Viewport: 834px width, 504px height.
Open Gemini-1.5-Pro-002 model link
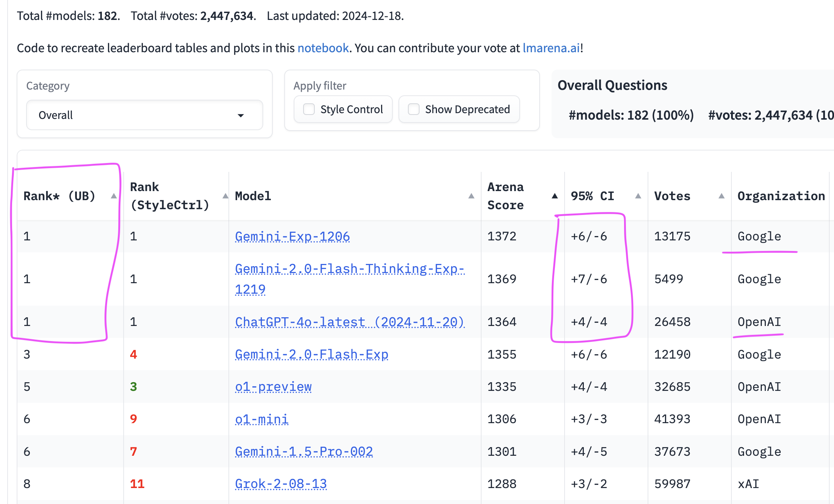[x=304, y=451]
